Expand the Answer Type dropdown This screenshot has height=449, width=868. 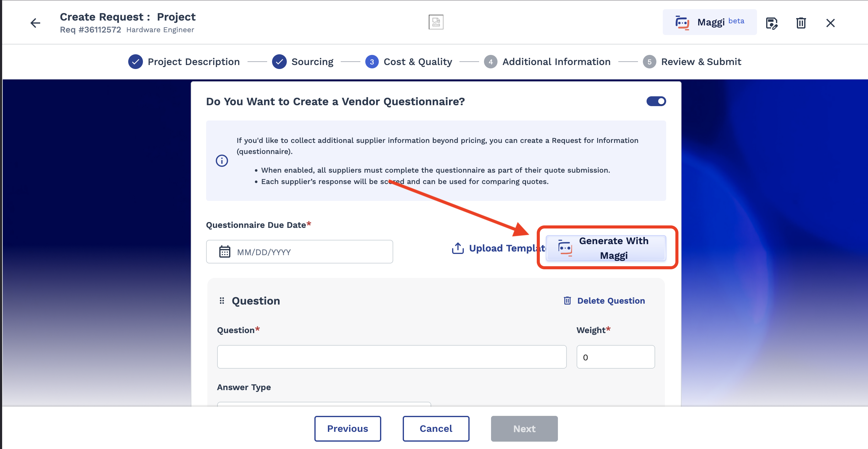point(324,404)
